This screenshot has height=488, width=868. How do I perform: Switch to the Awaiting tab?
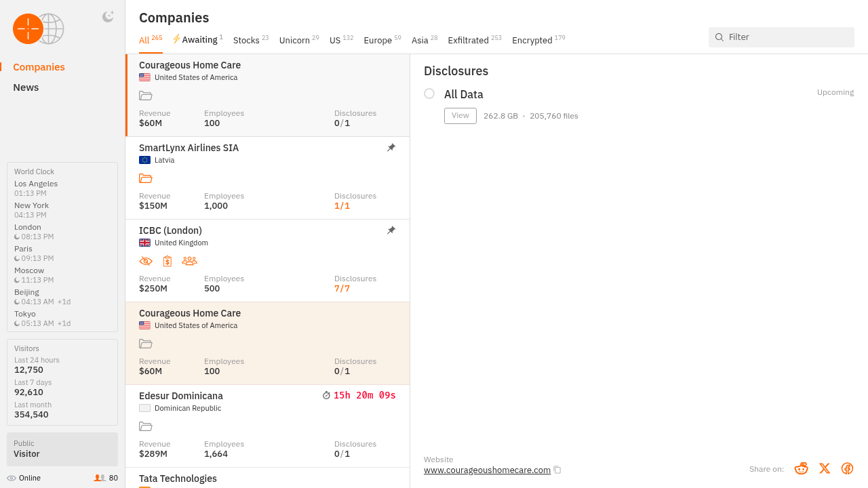point(198,40)
